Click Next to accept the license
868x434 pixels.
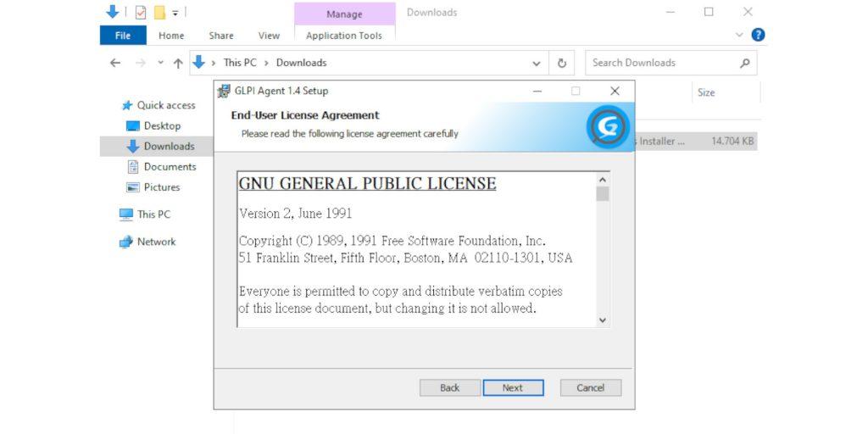pos(513,387)
